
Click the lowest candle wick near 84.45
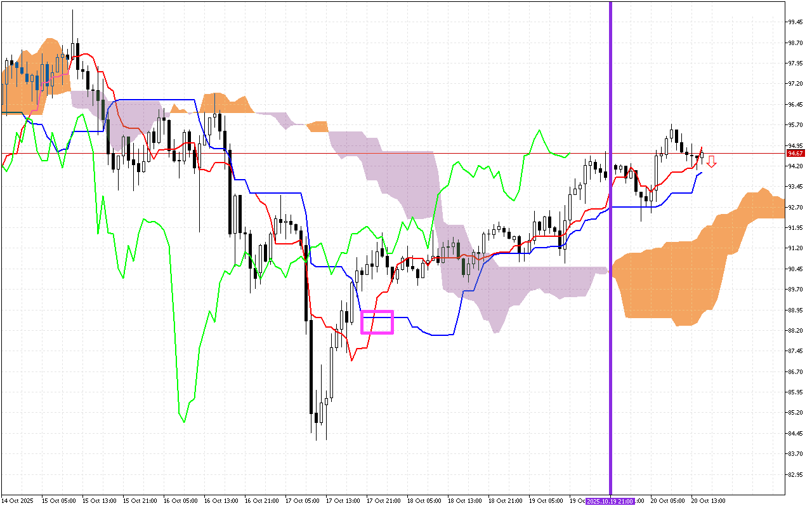[x=316, y=438]
